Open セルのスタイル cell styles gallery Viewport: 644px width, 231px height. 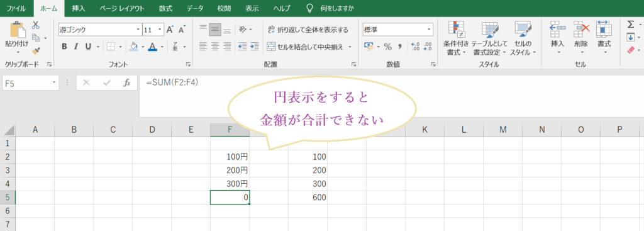pos(523,38)
